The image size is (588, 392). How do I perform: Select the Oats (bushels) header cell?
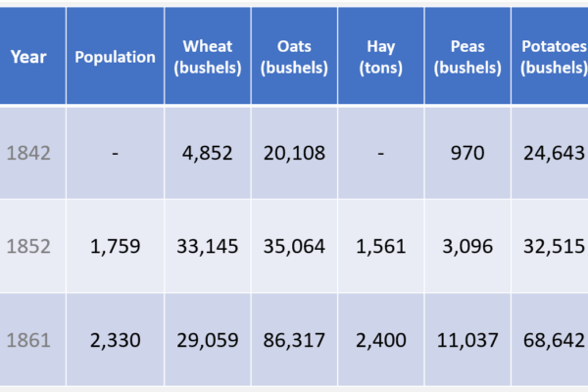tap(294, 57)
